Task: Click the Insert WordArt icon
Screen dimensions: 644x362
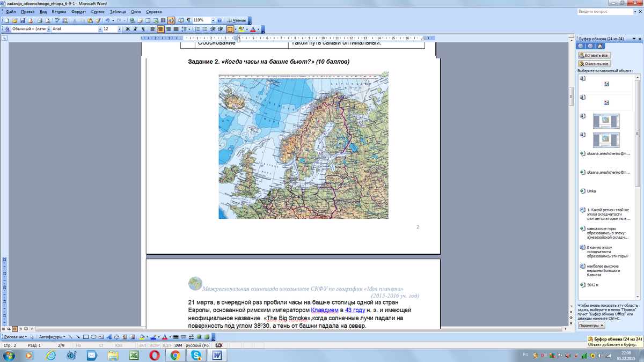Action: [109, 337]
